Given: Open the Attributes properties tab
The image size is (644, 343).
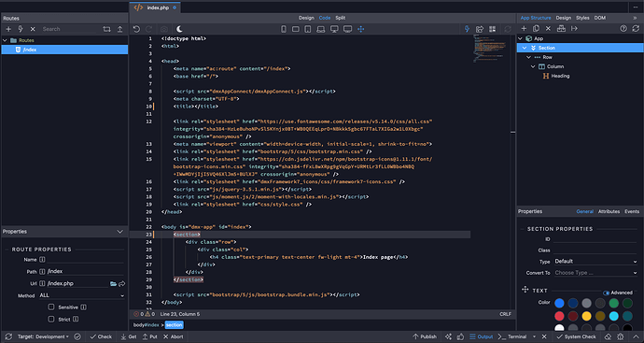Looking at the screenshot, I should tap(609, 211).
